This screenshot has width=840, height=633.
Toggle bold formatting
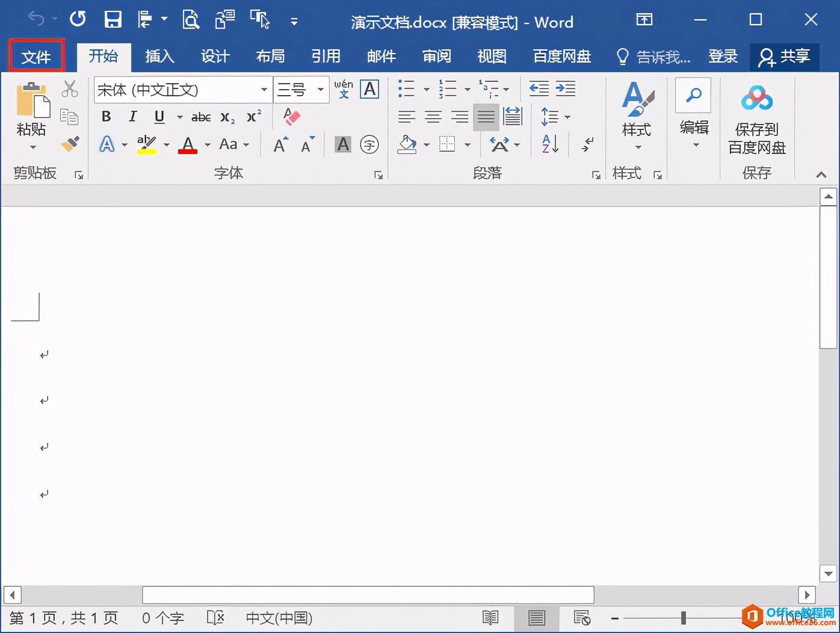click(x=106, y=116)
